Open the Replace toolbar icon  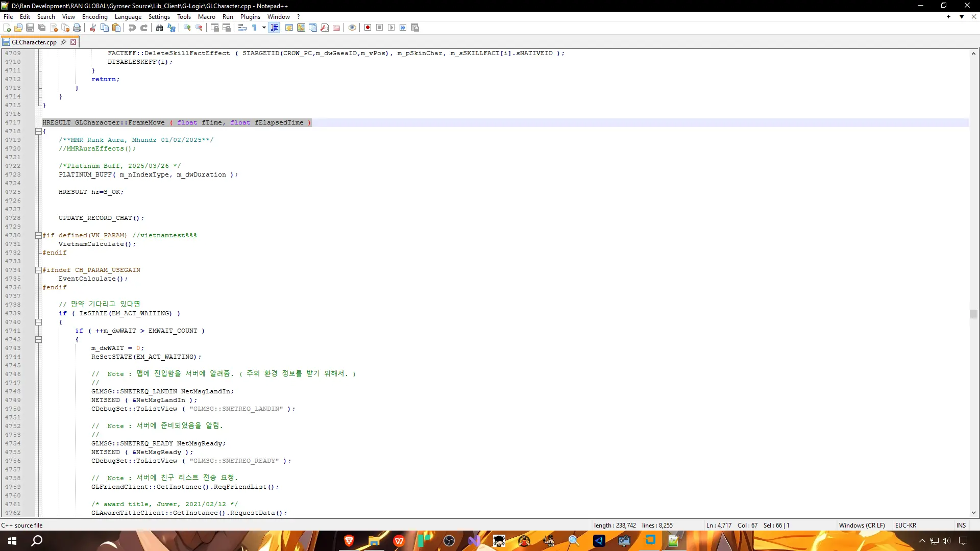point(171,28)
